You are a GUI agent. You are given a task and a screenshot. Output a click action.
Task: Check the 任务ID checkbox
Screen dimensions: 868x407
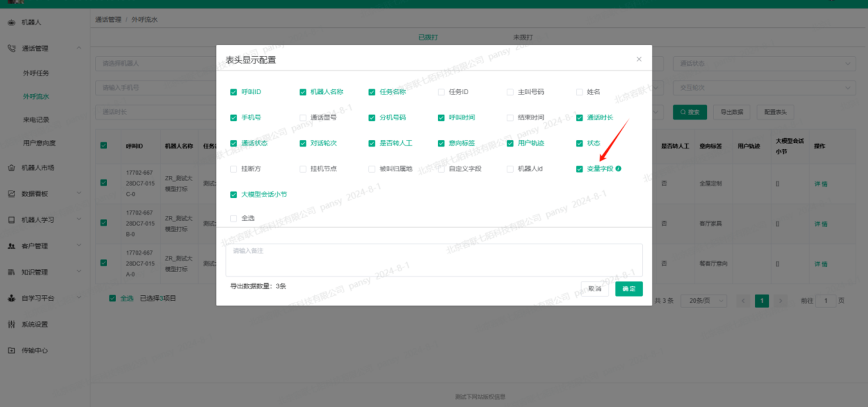[x=441, y=92]
